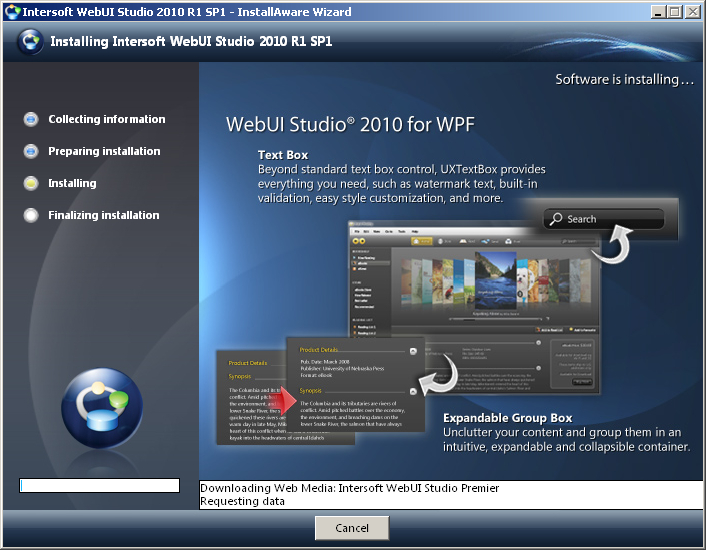Select the yellow Installing step bullet
The height and width of the screenshot is (550, 706).
tap(31, 183)
